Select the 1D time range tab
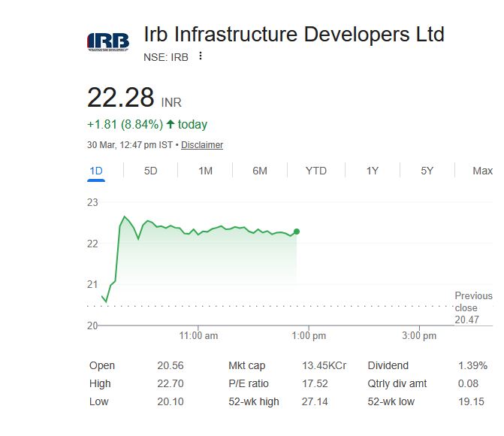Image resolution: width=504 pixels, height=436 pixels. pos(96,171)
